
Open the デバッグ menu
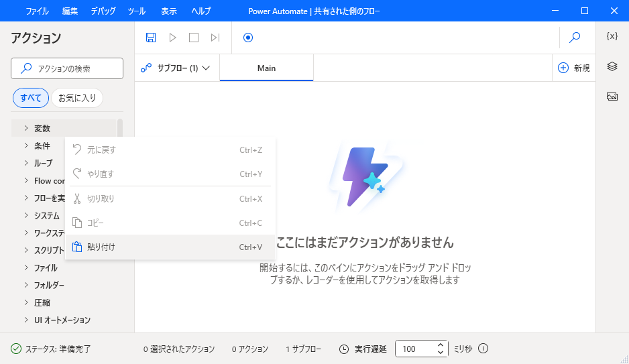pos(103,11)
